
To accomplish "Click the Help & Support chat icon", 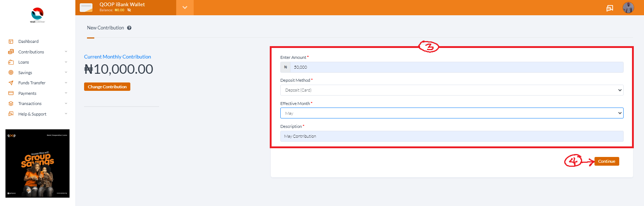I will tap(11, 114).
